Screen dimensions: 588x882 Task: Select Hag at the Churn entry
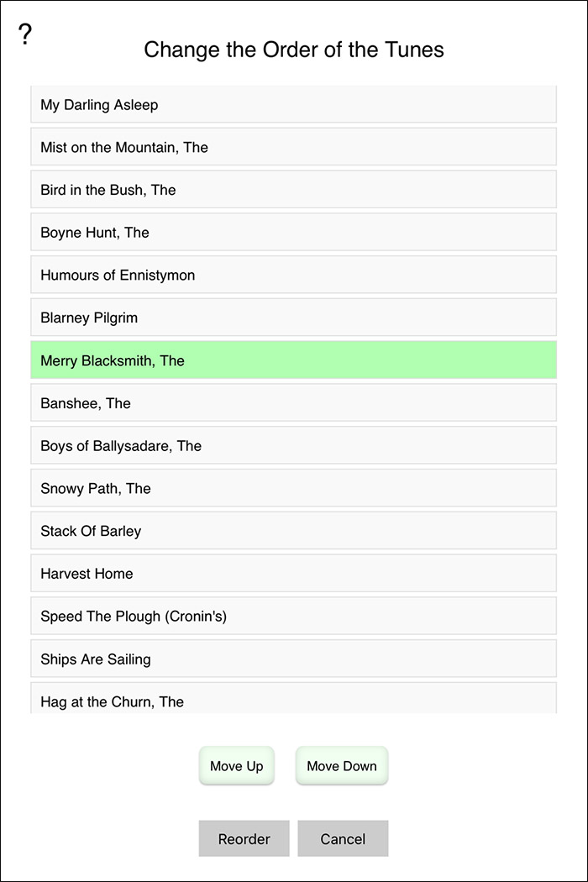(293, 700)
